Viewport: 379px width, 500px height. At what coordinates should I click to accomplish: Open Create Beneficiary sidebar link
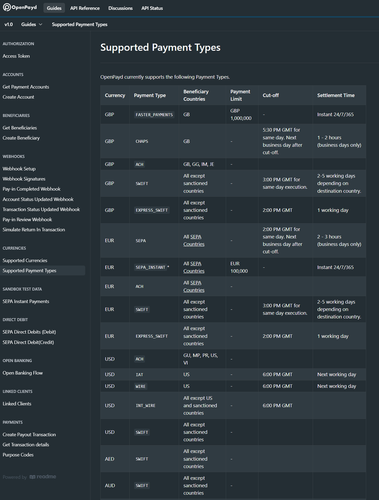pos(21,138)
